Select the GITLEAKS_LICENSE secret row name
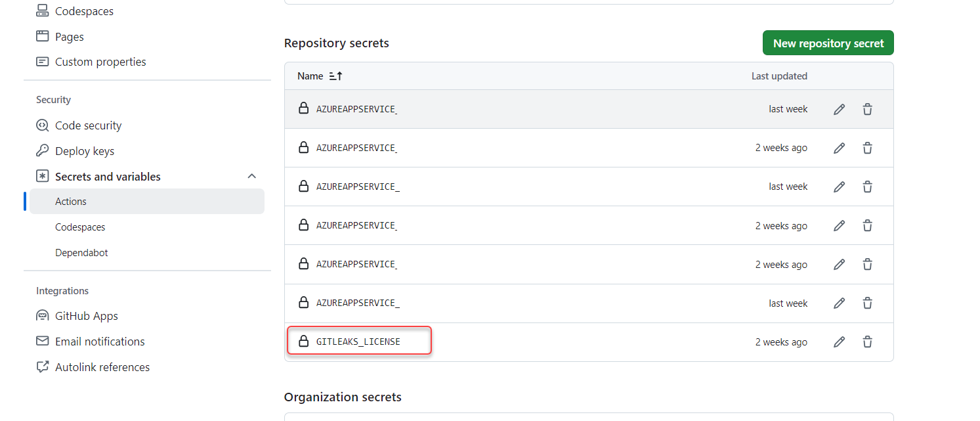The width and height of the screenshot is (980, 421). click(x=358, y=342)
